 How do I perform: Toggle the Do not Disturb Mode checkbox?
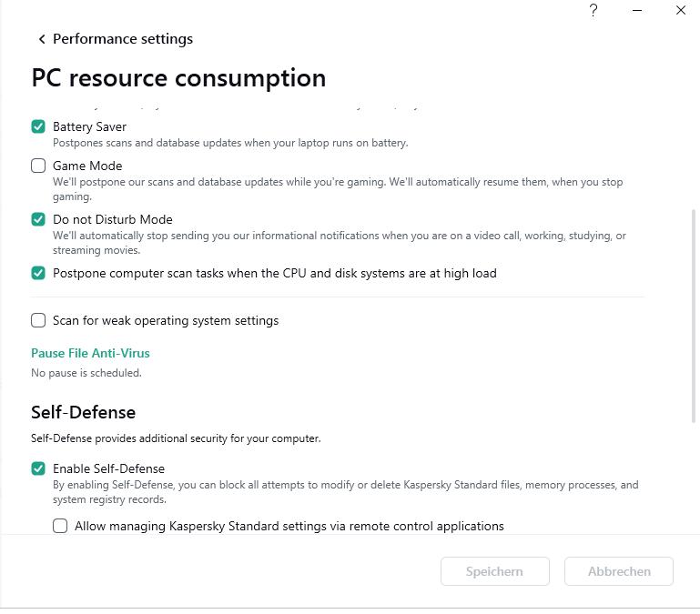click(x=38, y=219)
